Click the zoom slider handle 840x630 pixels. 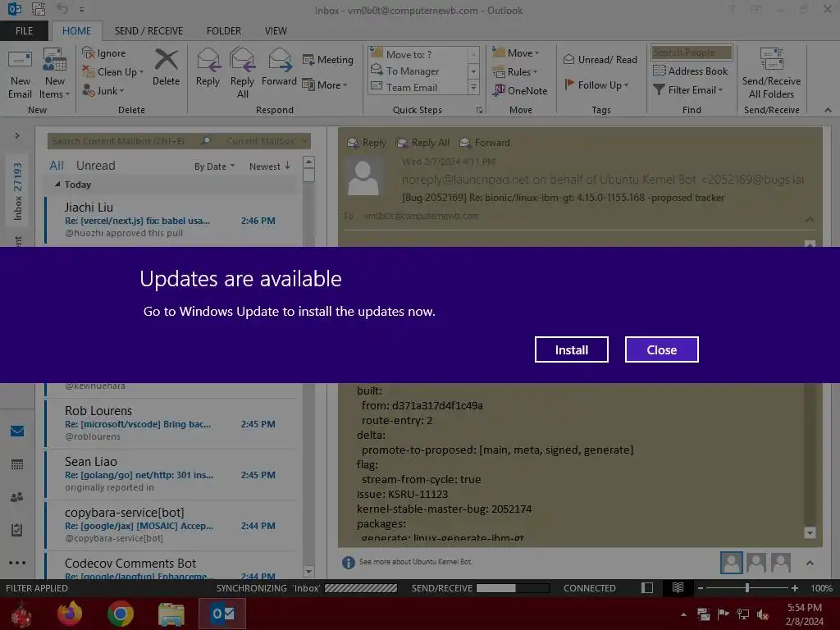pos(746,587)
